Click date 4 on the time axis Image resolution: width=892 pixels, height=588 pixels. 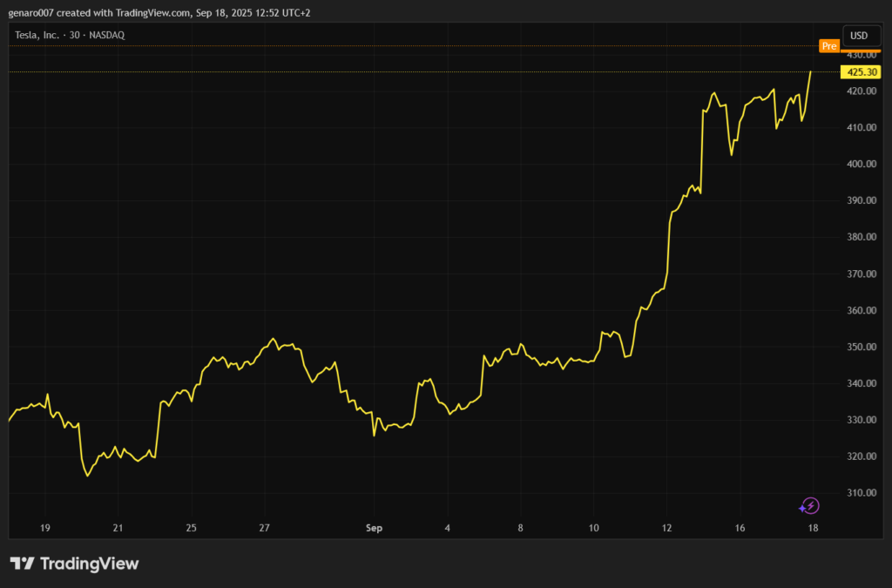click(447, 528)
